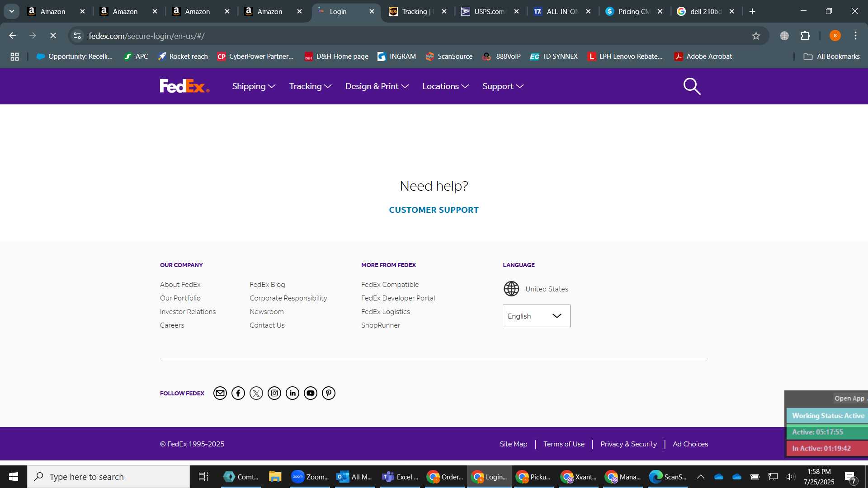Show hidden system tray icons

point(700,477)
